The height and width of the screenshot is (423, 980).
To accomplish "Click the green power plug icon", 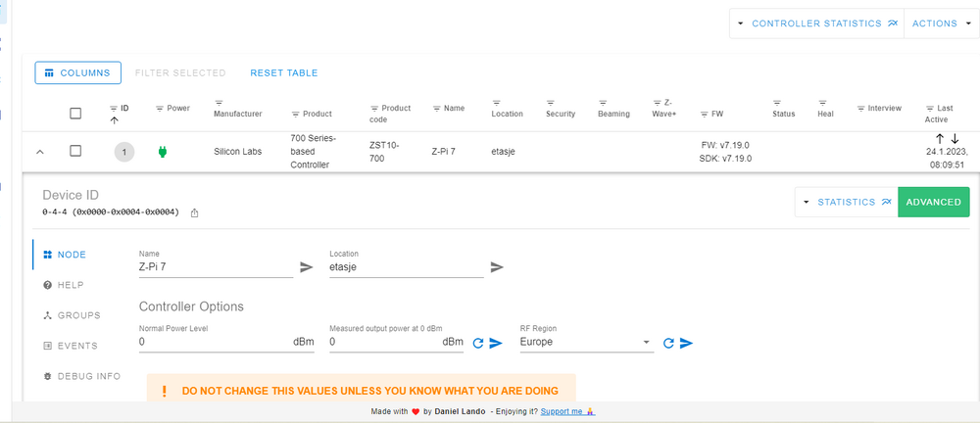I will pos(163,151).
